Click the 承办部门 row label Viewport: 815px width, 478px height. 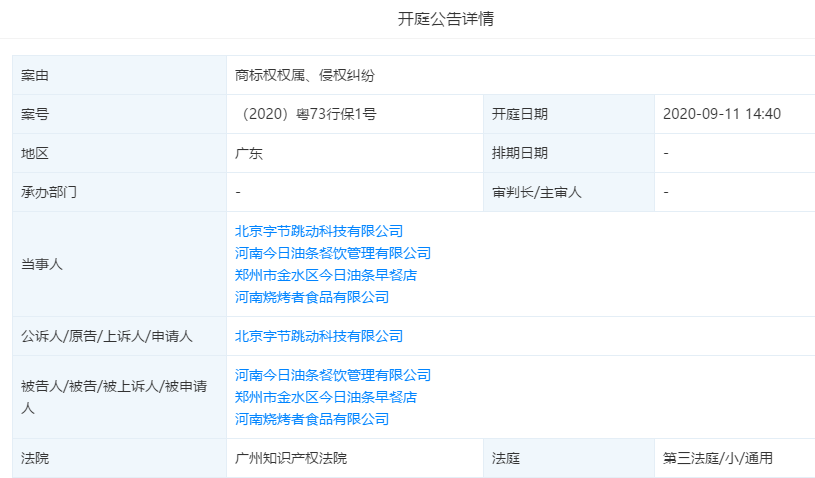49,192
